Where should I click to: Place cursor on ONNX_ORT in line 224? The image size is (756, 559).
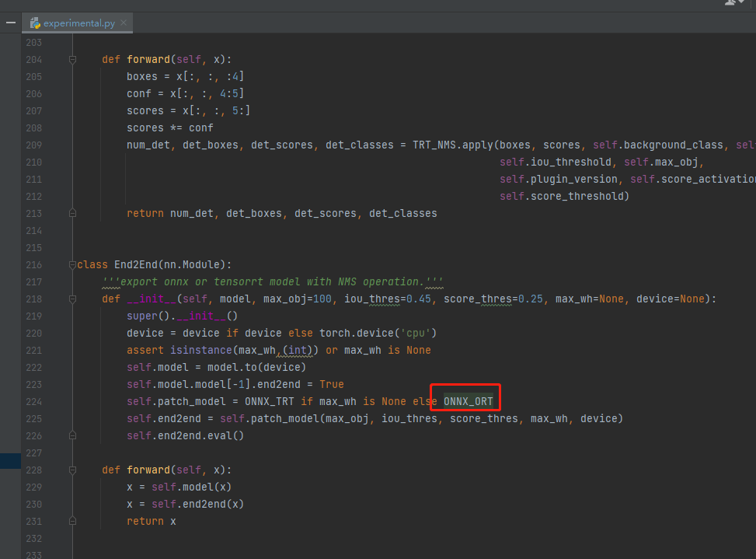tap(469, 401)
